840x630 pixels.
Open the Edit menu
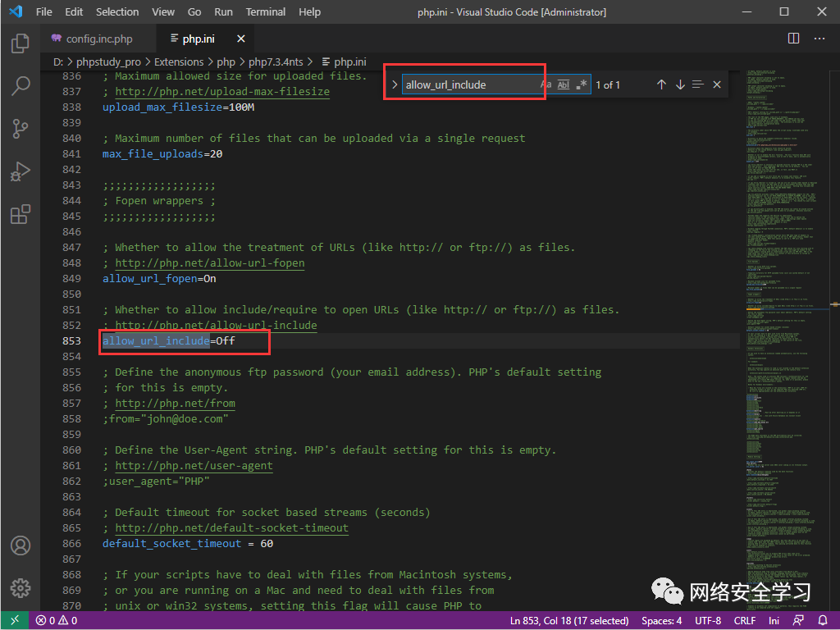coord(74,11)
